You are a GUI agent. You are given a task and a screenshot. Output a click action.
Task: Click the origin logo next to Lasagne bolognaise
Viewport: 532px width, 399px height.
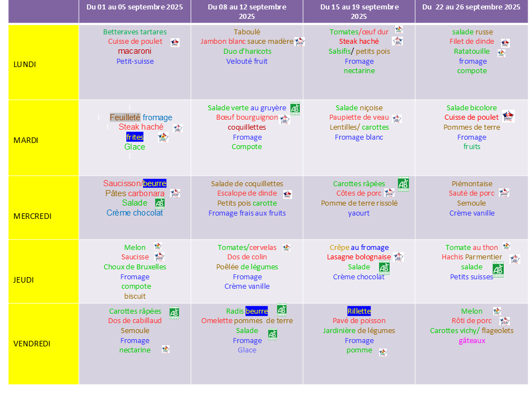pyautogui.click(x=398, y=257)
